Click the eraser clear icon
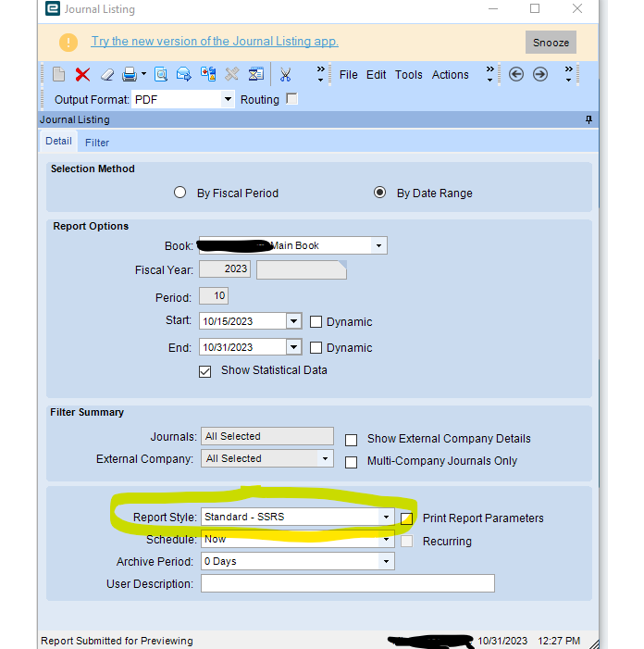Screen dimensions: 644x649 (107, 75)
